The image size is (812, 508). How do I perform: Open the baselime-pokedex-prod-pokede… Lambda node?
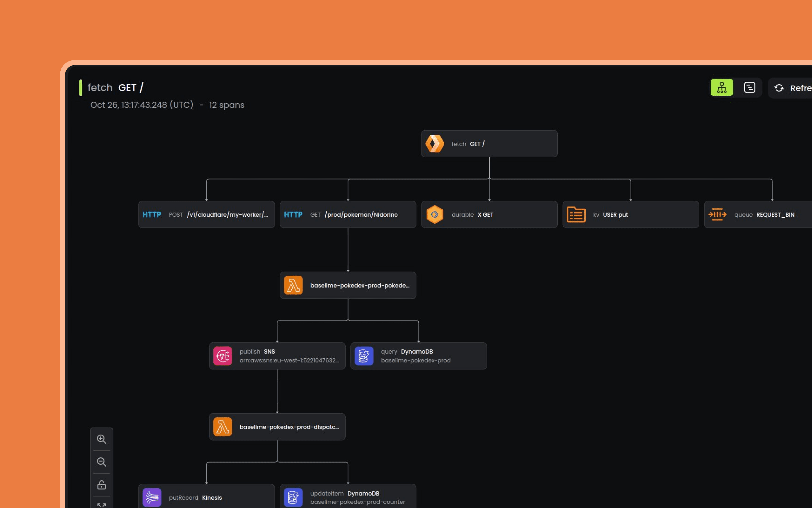click(348, 285)
